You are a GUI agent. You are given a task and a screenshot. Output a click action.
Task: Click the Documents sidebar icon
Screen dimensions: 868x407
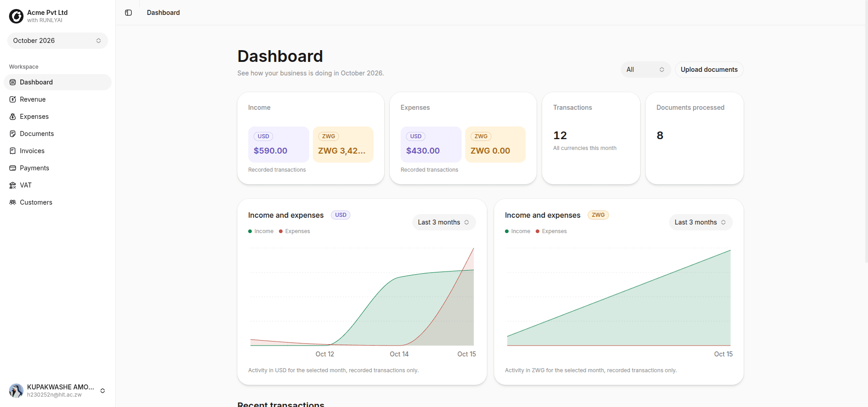click(x=13, y=134)
